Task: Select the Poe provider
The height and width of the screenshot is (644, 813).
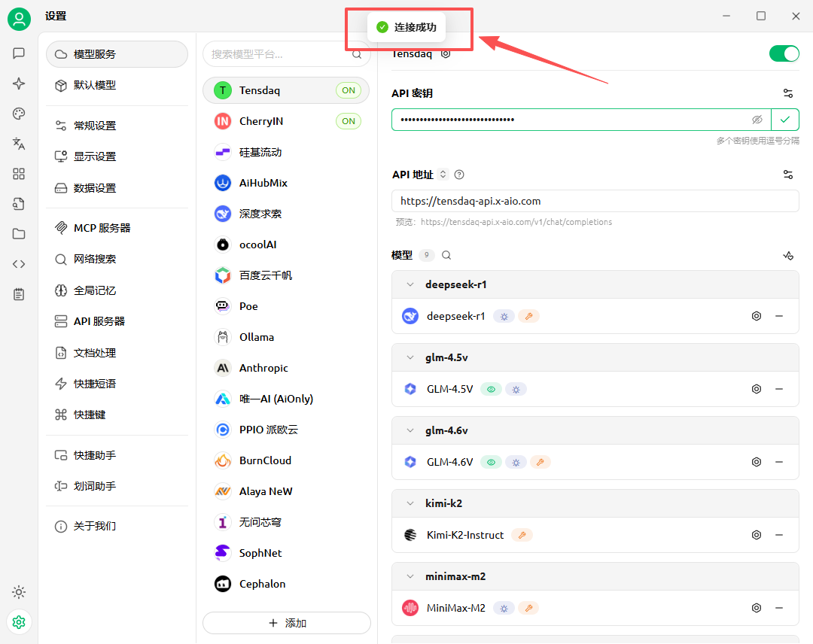Action: click(286, 306)
